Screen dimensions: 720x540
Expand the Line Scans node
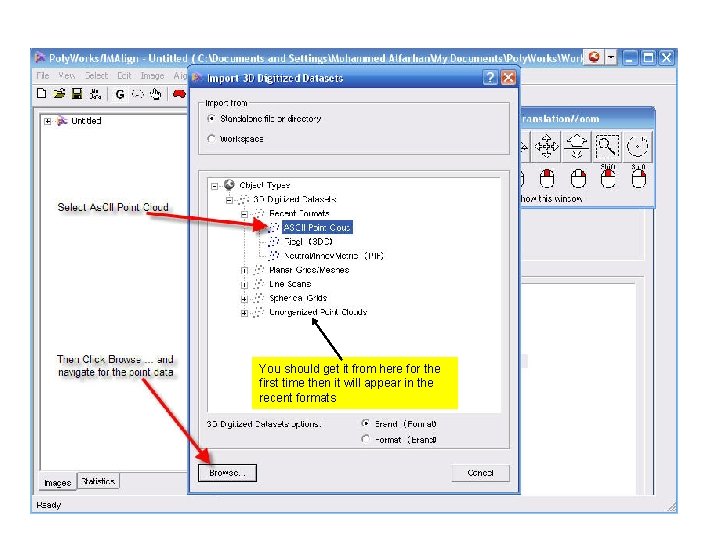pyautogui.click(x=244, y=285)
